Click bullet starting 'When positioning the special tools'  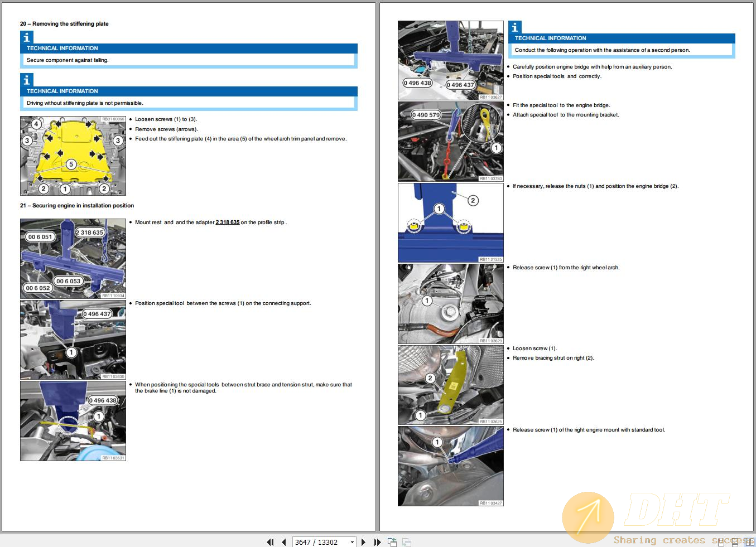244,388
